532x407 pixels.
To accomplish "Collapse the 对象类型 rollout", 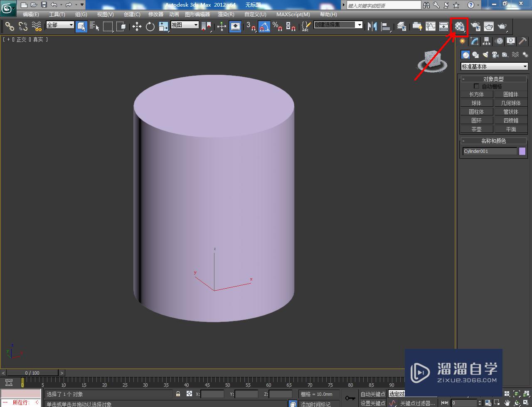I will point(493,79).
